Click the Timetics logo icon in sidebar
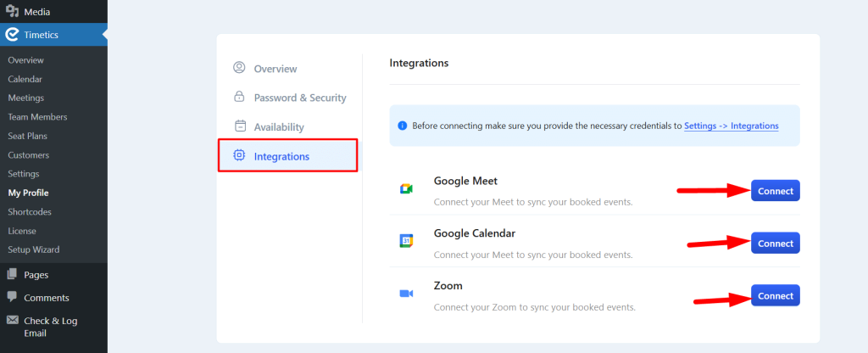 click(x=12, y=35)
